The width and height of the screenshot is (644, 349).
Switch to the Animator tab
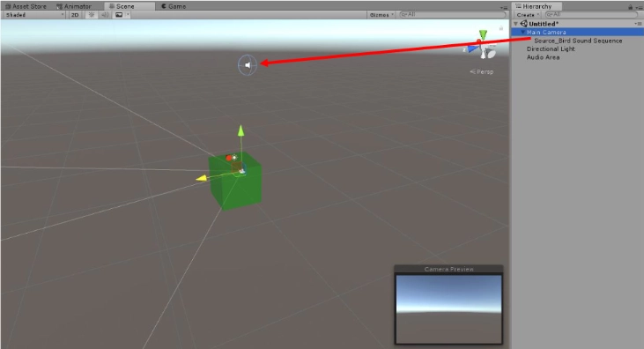(x=74, y=6)
